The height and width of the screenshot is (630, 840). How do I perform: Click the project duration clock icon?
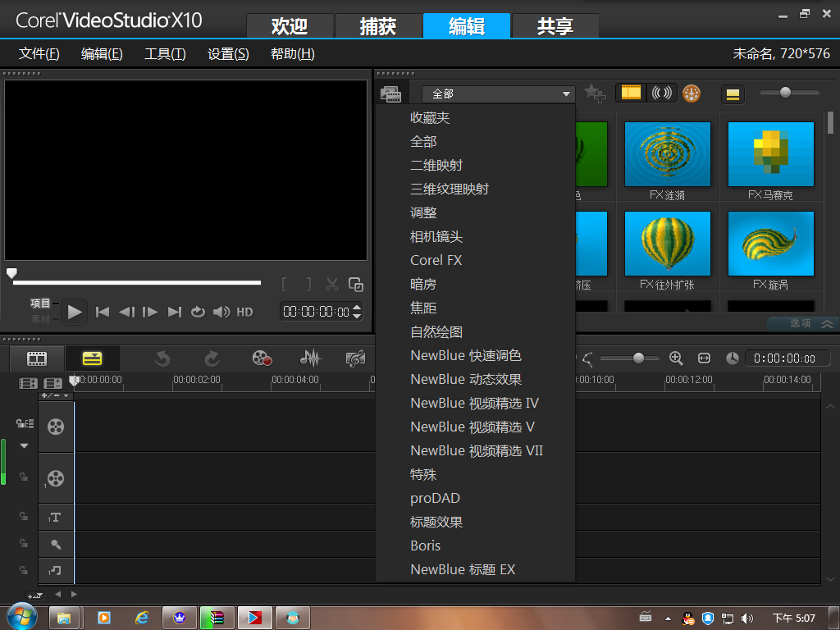point(733,358)
